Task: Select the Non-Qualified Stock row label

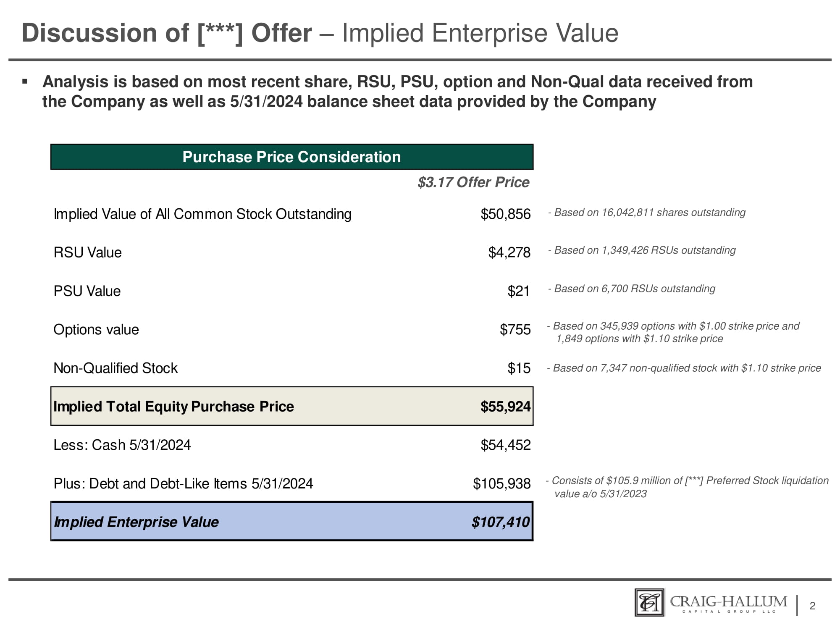Action: [115, 368]
